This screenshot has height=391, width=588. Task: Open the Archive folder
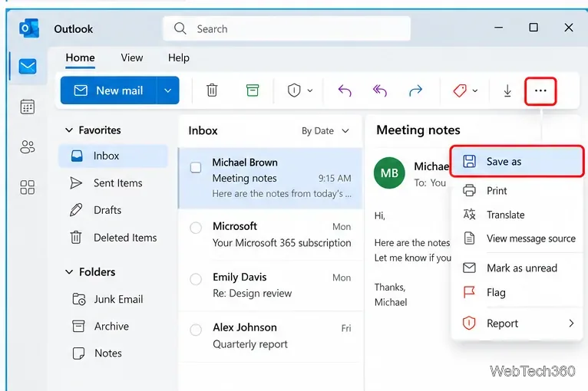pos(113,326)
